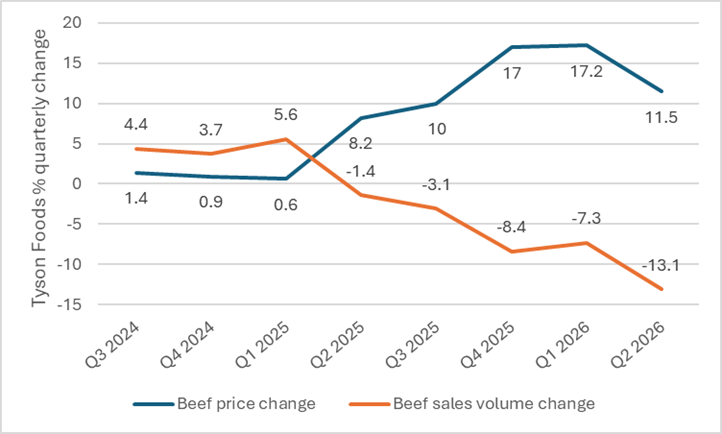Click the y-axis value -15
Viewport: 722px width, 434px height.
coord(70,304)
